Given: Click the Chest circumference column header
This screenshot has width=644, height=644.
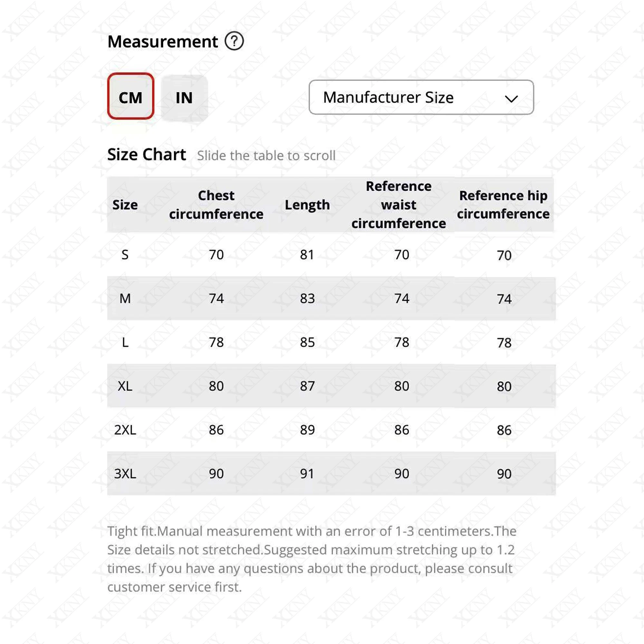Looking at the screenshot, I should point(216,205).
